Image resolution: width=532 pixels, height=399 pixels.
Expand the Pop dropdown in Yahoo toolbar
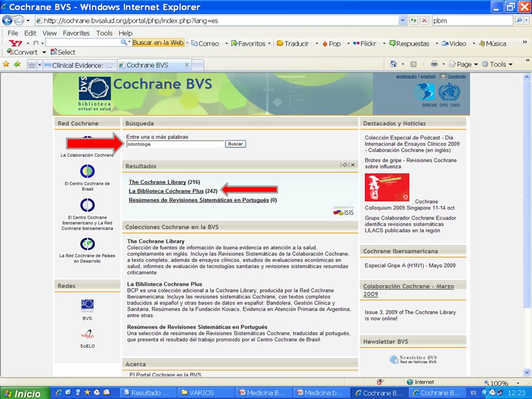(348, 44)
